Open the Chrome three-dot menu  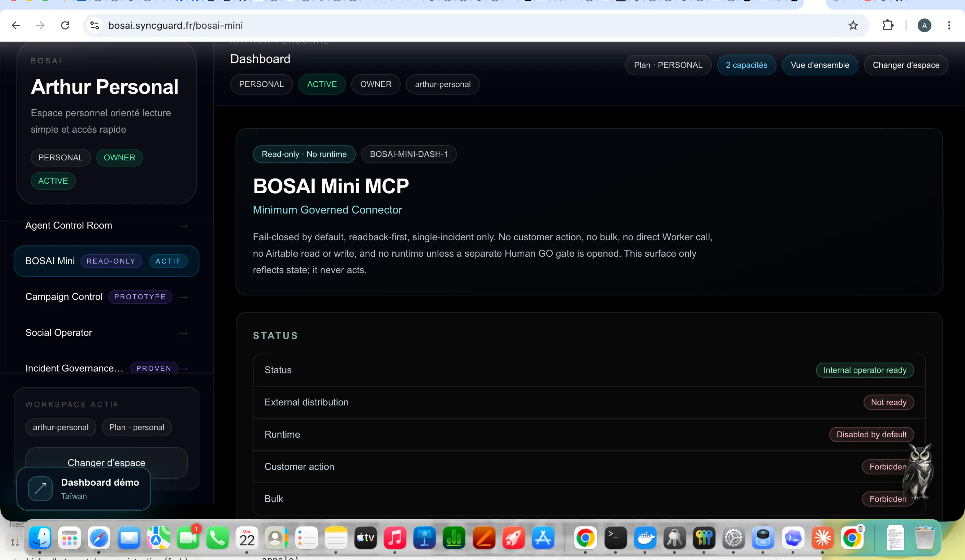pyautogui.click(x=949, y=26)
